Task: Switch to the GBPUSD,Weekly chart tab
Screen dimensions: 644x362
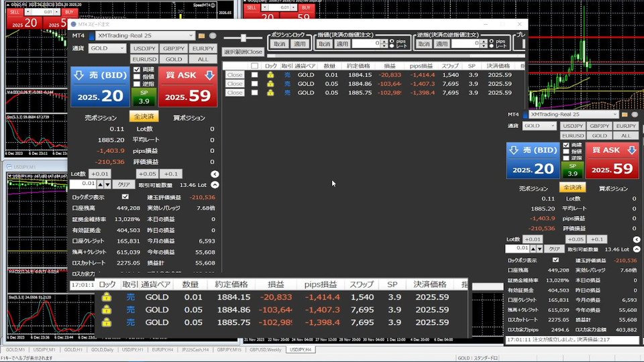Action: tap(266, 350)
